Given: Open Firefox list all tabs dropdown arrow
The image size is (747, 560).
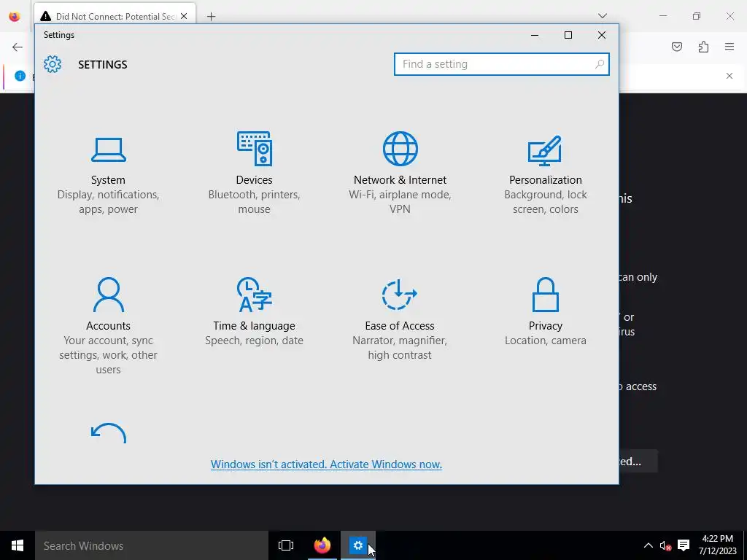Looking at the screenshot, I should tap(602, 16).
